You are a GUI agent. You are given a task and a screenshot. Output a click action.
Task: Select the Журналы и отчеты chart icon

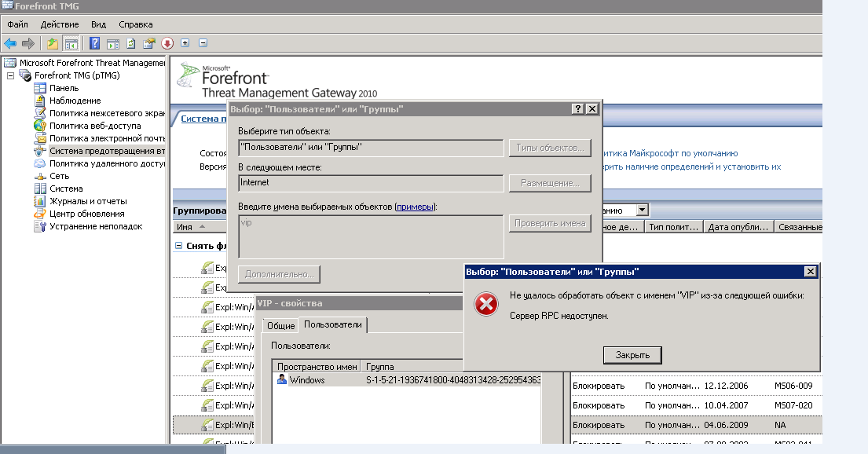[40, 201]
